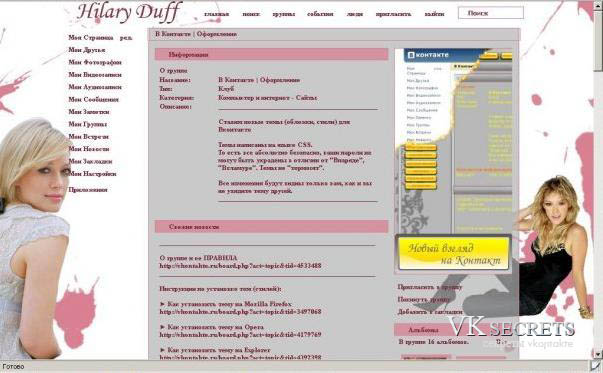
Task: Open Мои Фотографии in sidebar
Action: [95, 62]
